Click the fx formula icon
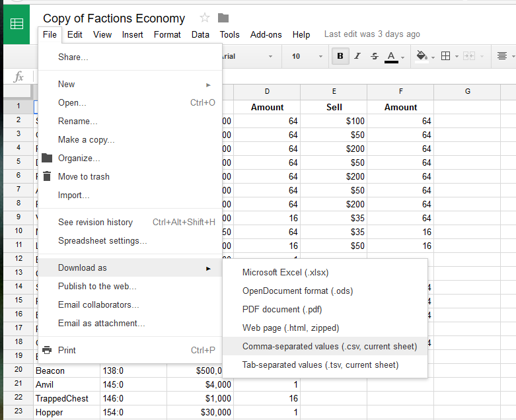The height and width of the screenshot is (420, 516). (18, 77)
